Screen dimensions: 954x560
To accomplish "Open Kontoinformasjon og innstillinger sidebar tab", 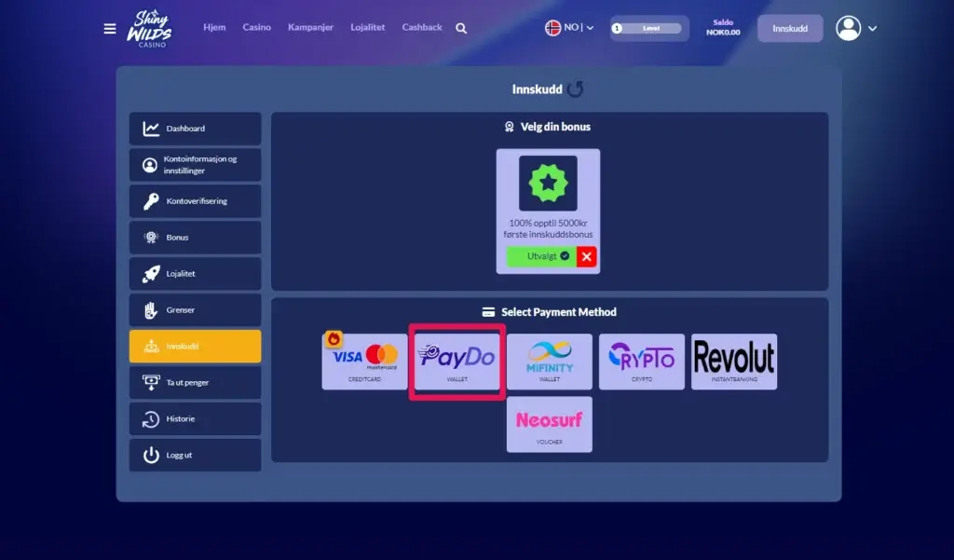I will click(x=196, y=165).
